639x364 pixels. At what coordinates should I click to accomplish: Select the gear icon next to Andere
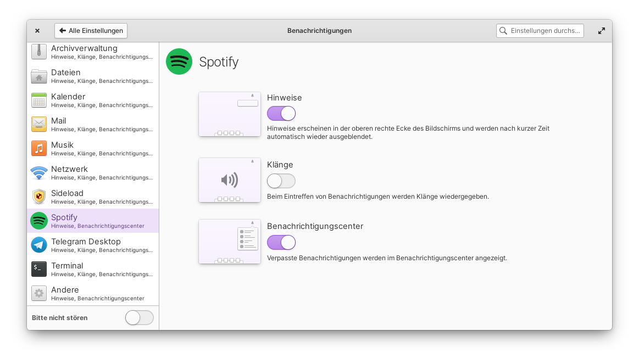[x=38, y=293]
